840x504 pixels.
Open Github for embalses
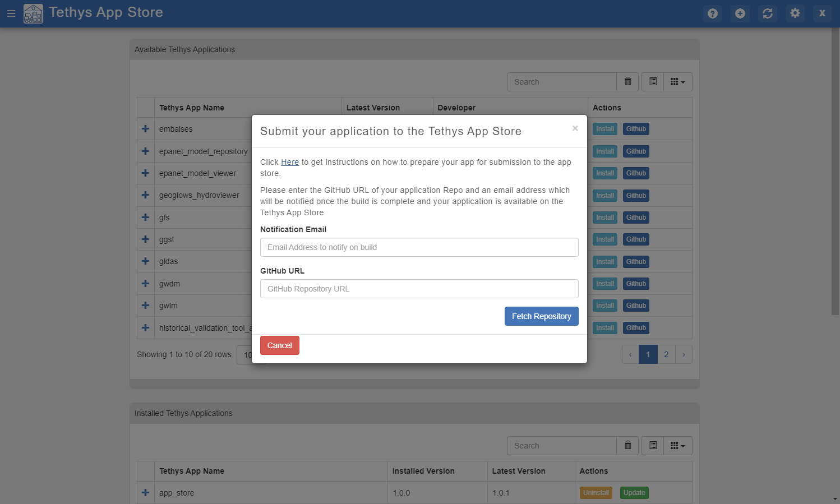point(636,129)
